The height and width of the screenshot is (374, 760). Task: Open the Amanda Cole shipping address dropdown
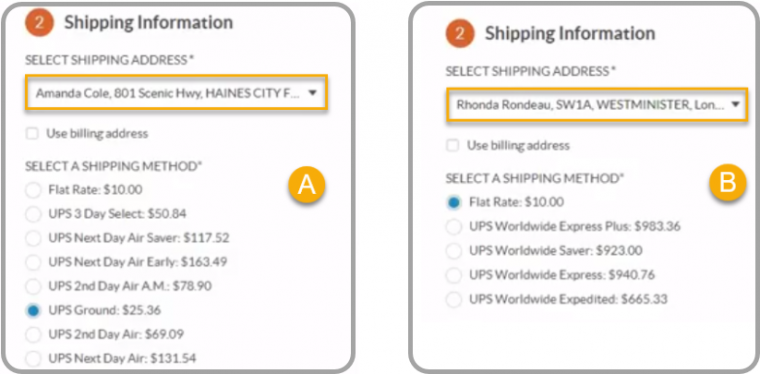pos(176,92)
